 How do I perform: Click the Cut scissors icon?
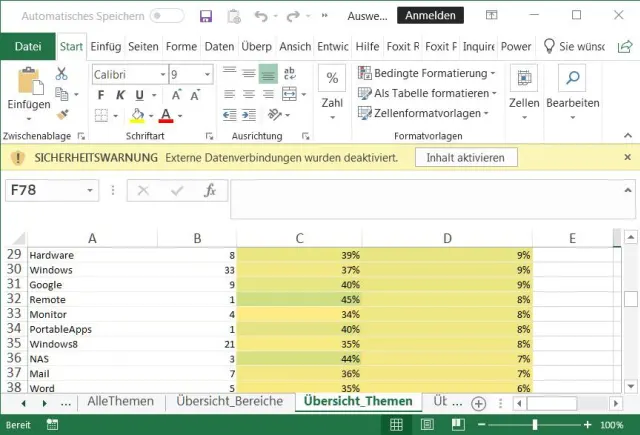[61, 74]
